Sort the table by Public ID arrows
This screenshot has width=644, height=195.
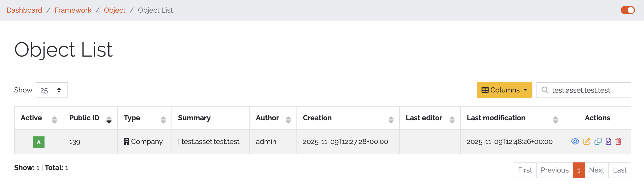109,120
